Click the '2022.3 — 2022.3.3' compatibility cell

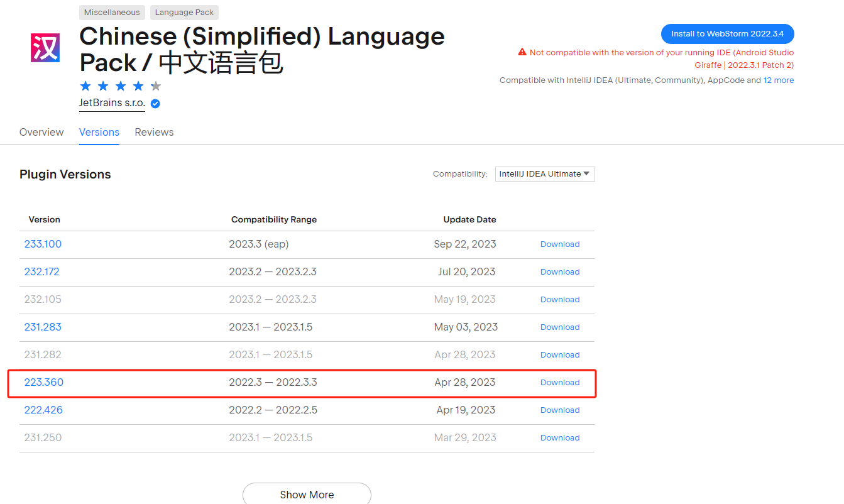273,382
